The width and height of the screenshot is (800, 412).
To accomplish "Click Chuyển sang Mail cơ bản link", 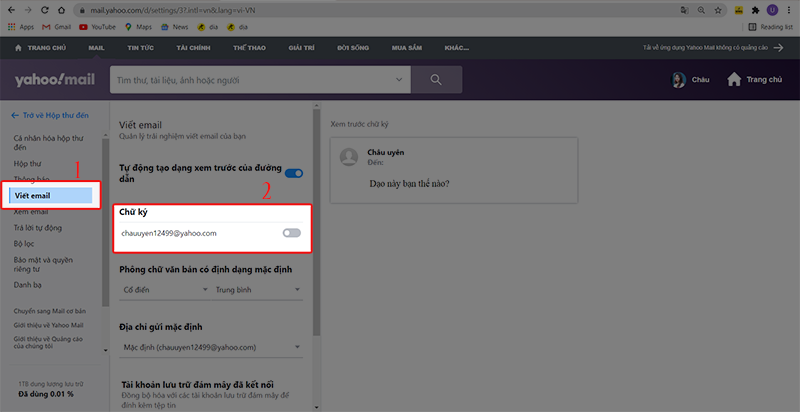I will (x=50, y=311).
